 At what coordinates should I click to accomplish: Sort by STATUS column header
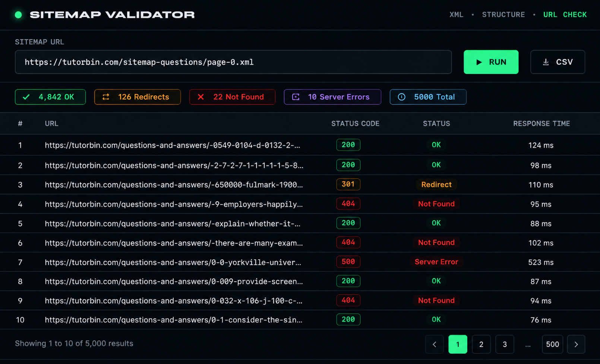pyautogui.click(x=436, y=123)
